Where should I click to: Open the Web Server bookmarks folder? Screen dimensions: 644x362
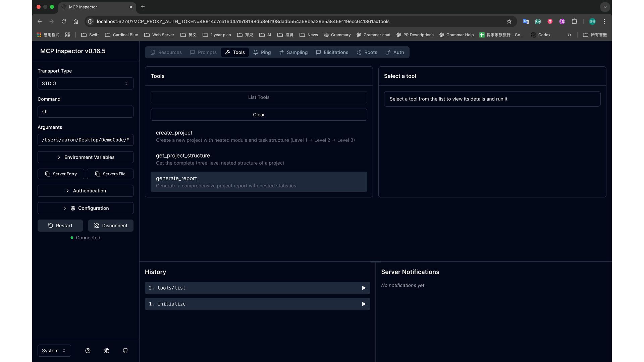pos(159,35)
